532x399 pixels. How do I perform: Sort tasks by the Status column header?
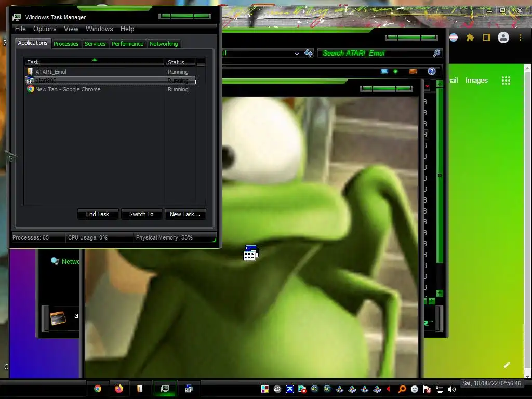pos(180,62)
